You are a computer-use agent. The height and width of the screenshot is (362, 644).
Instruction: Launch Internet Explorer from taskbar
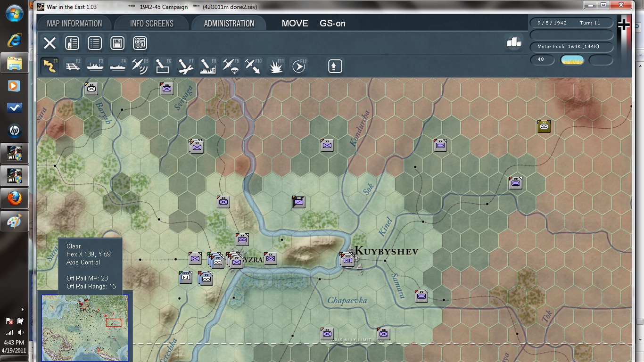tap(15, 41)
